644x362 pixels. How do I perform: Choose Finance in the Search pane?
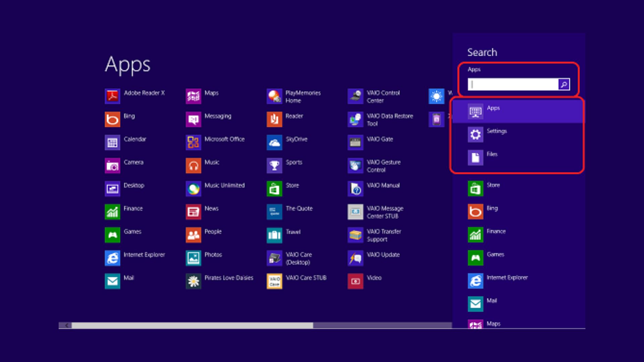click(x=476, y=235)
